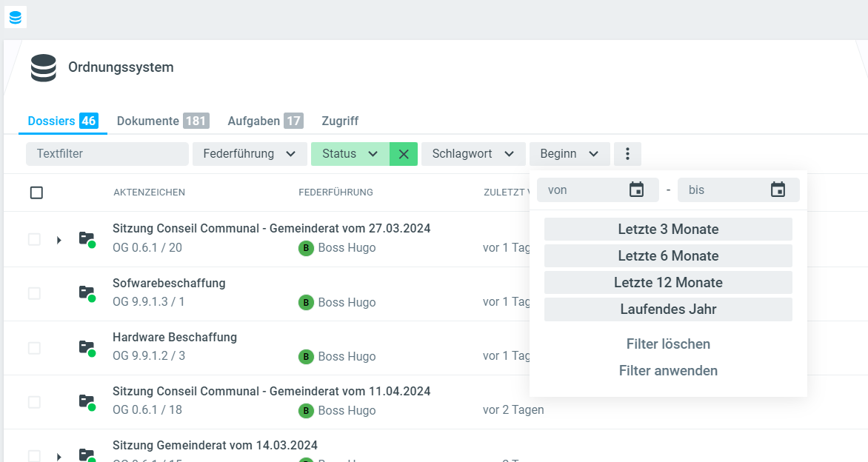Open calendar picker in 'bis' date field
The width and height of the screenshot is (868, 462).
[778, 190]
